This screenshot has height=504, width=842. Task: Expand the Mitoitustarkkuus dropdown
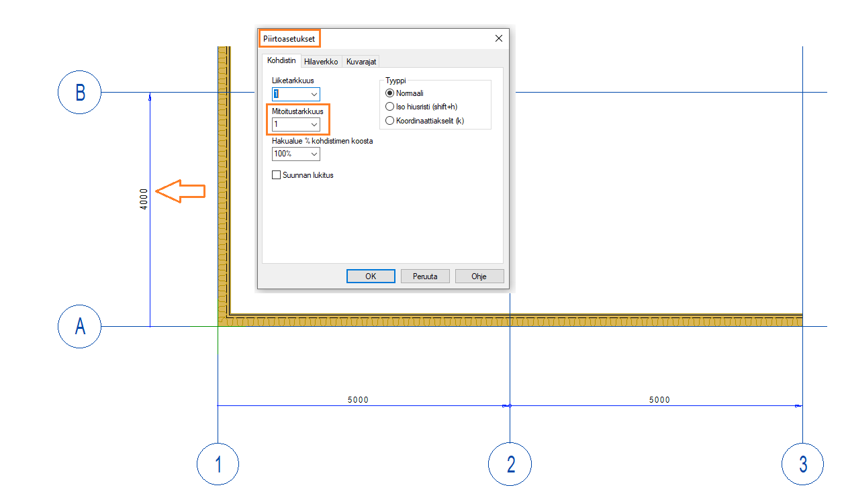314,124
